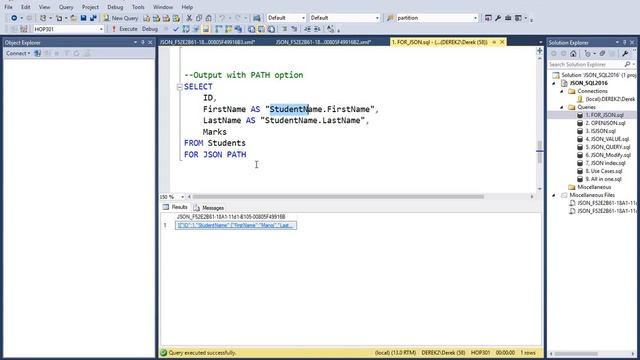This screenshot has width=640, height=360.
Task: Pin the 1. FOR_JSON.sql tab
Action: coord(494,42)
